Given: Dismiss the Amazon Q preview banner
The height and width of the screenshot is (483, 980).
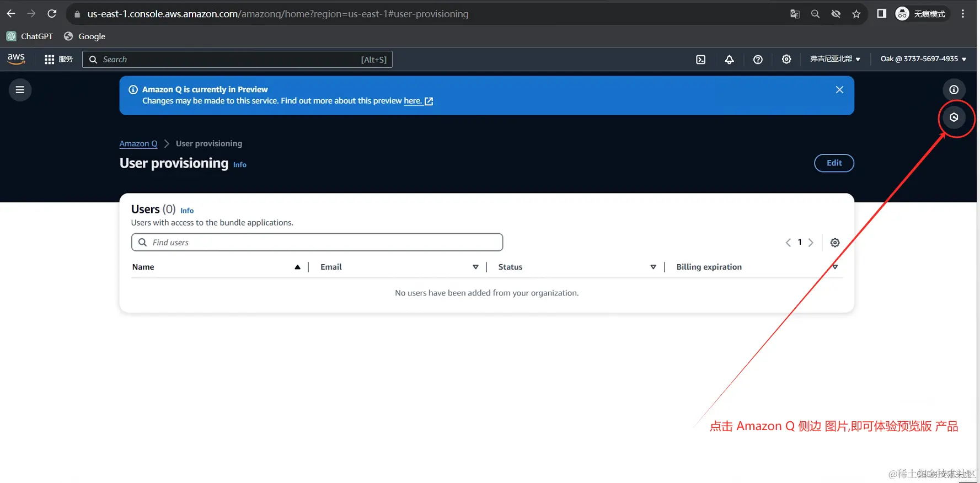Looking at the screenshot, I should click(x=839, y=90).
